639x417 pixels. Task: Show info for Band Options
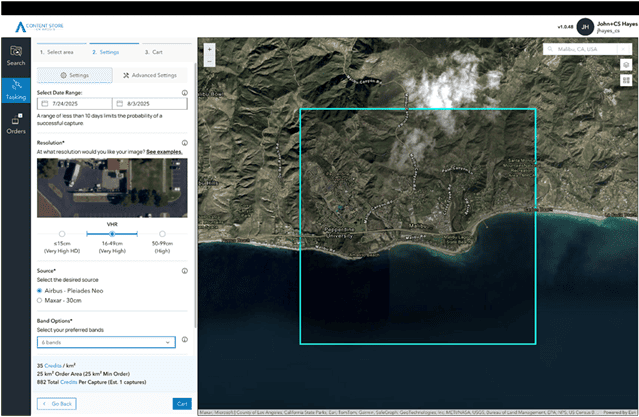click(185, 339)
